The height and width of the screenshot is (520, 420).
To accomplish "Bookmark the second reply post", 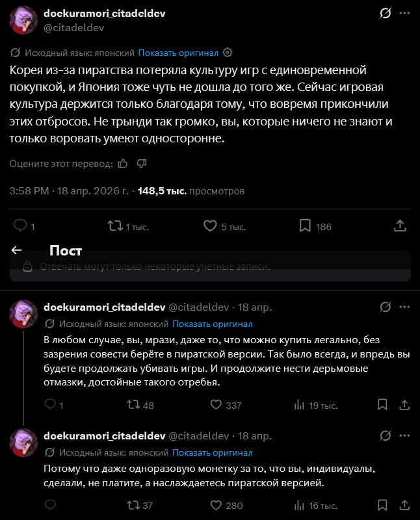I will coord(382,505).
